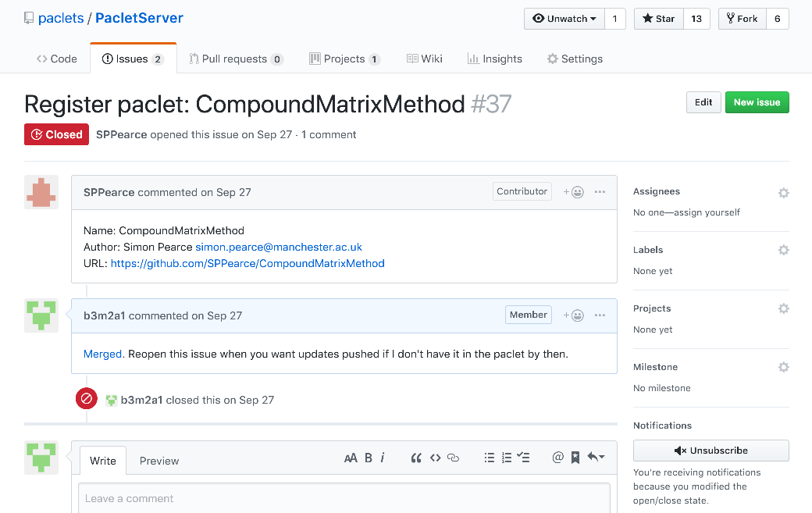Apply bold formatting in comment toolbar
This screenshot has width=812, height=513.
(x=369, y=458)
